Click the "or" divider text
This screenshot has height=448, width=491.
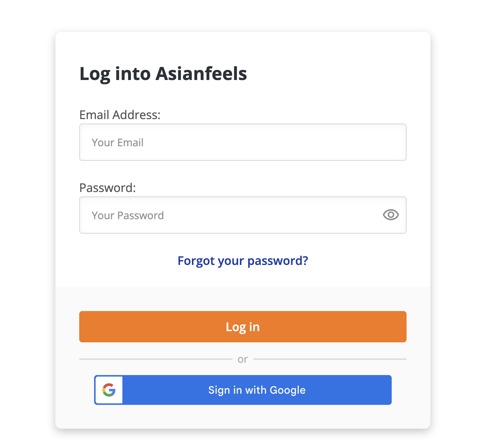click(243, 359)
